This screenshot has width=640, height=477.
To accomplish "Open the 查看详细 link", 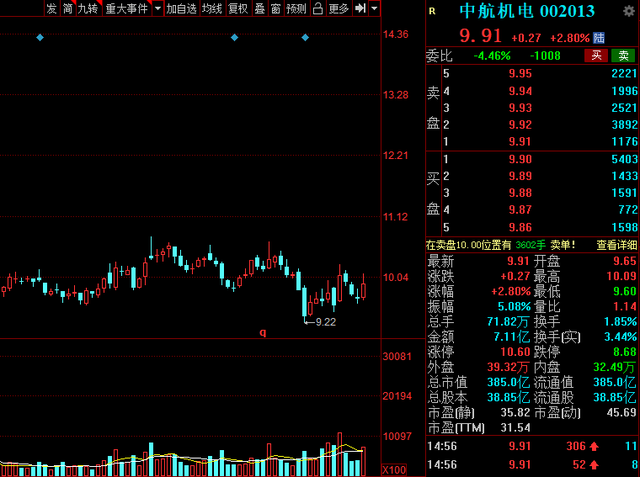I will (617, 245).
